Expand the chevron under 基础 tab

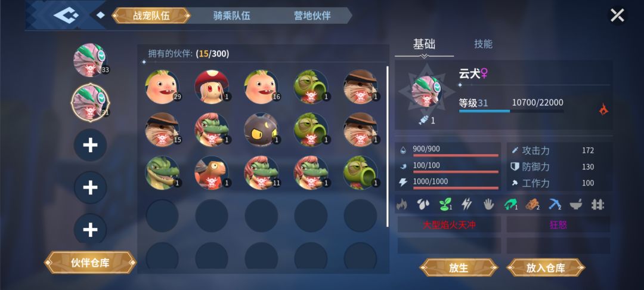(x=425, y=56)
